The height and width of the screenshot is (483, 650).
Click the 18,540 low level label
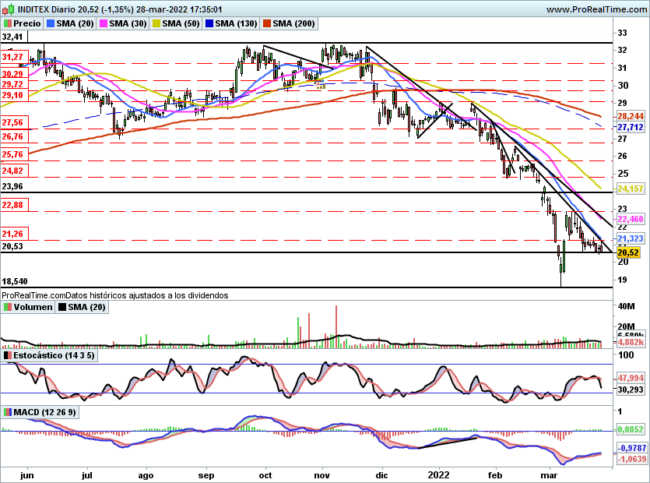coord(15,282)
